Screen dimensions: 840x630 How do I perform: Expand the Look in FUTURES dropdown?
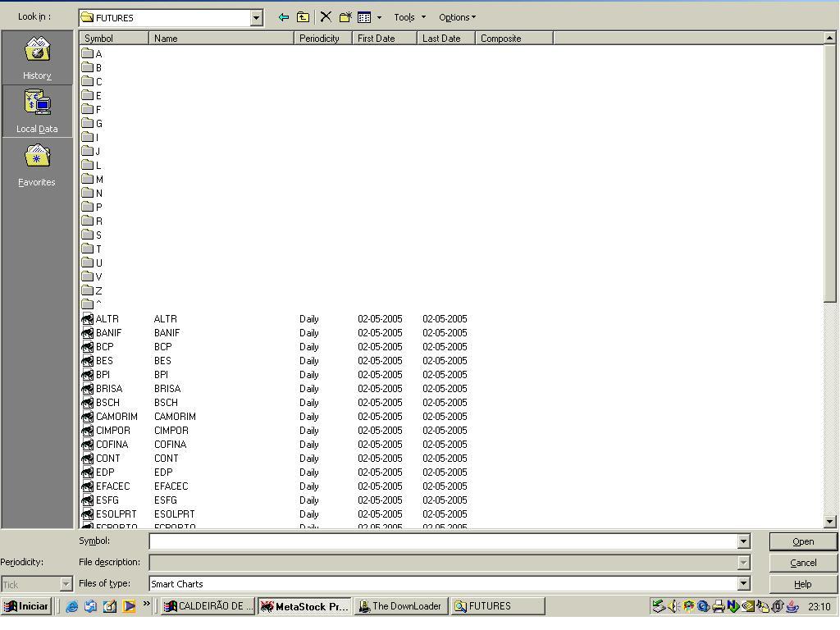(257, 18)
